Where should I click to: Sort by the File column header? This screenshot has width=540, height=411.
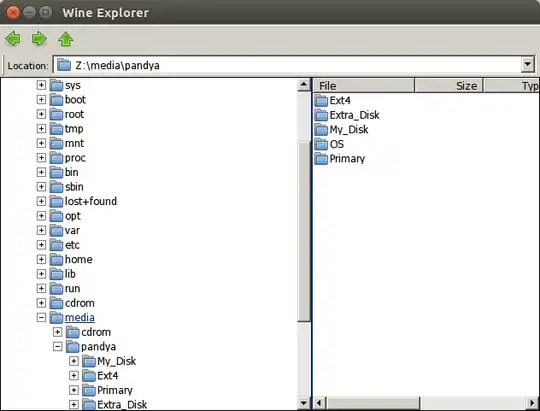click(x=363, y=85)
